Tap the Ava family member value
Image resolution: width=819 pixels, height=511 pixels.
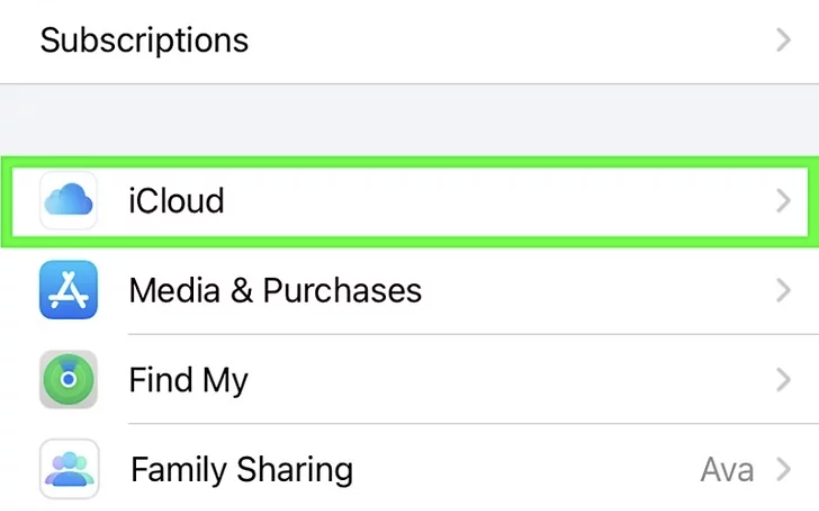726,469
